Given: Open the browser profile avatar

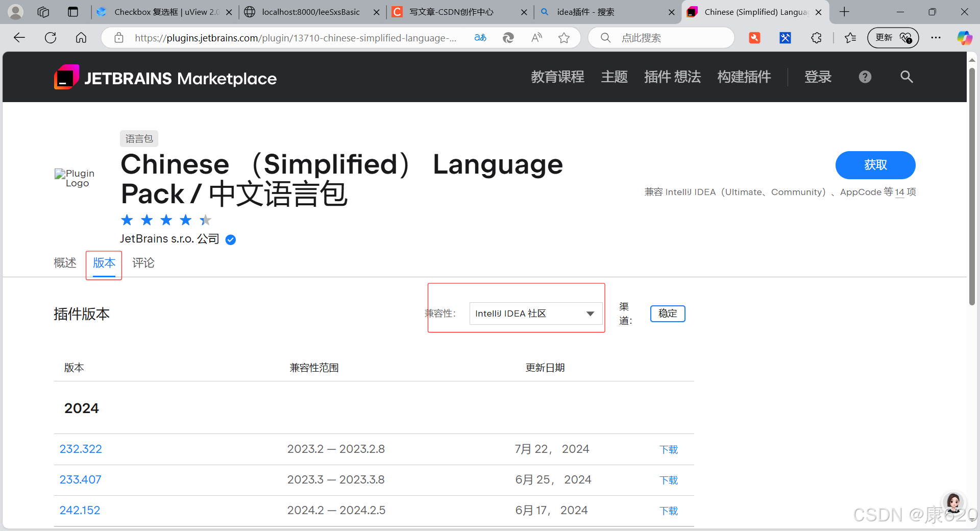Looking at the screenshot, I should pos(16,12).
